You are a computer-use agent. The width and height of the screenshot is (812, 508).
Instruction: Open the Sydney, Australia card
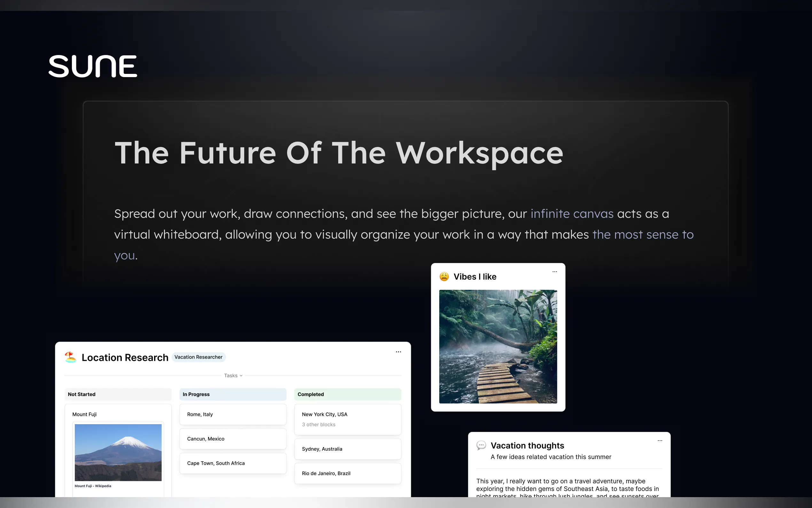(347, 449)
